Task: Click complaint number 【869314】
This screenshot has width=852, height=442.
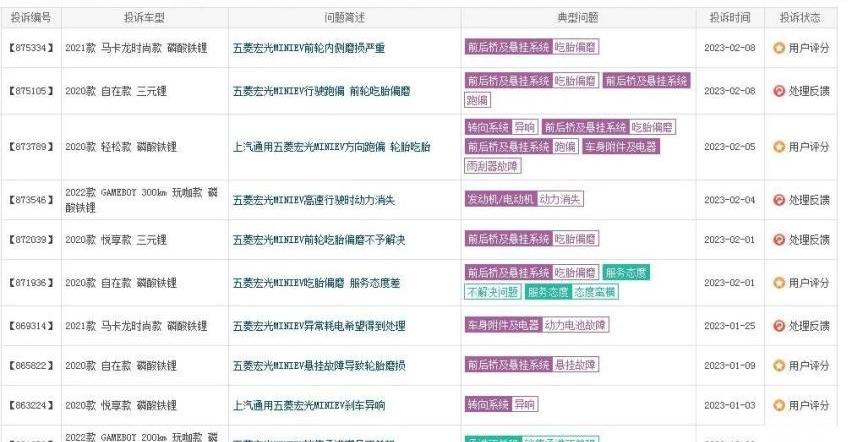Action: pyautogui.click(x=31, y=326)
